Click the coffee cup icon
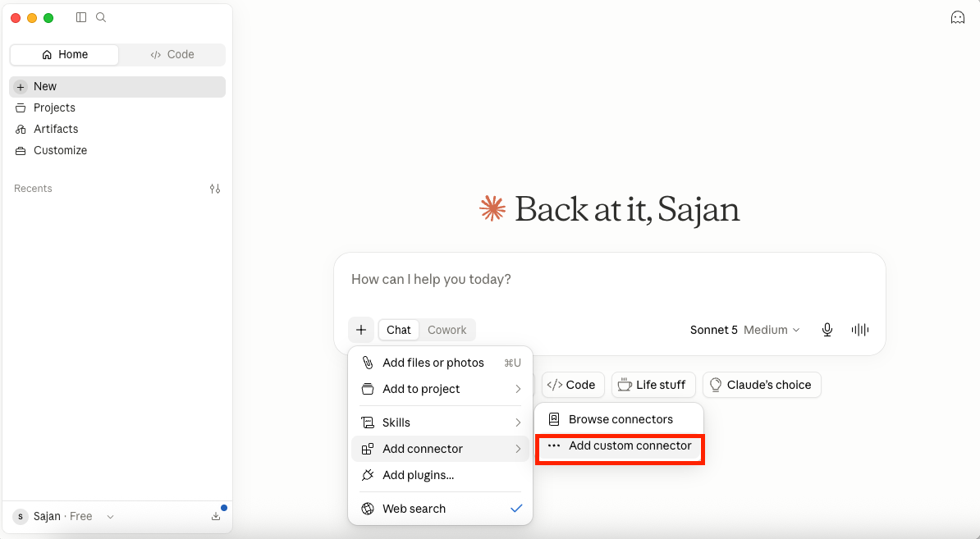The width and height of the screenshot is (980, 539). (x=625, y=385)
